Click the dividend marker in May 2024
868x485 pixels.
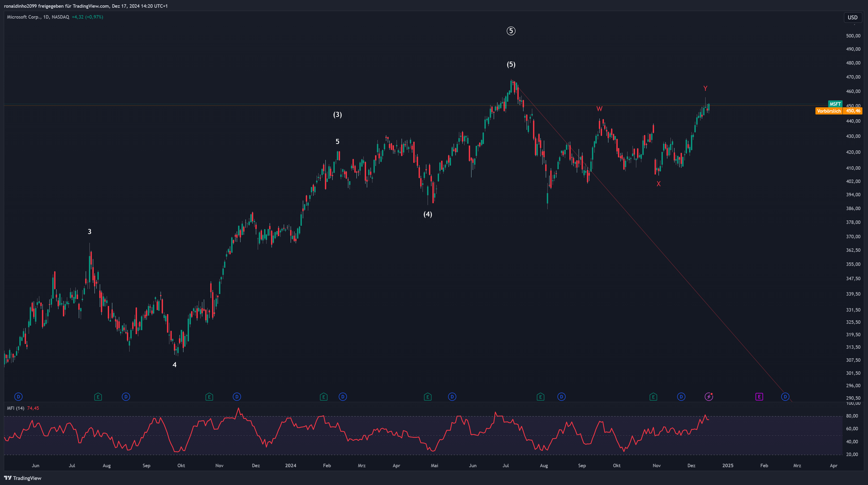(x=452, y=397)
